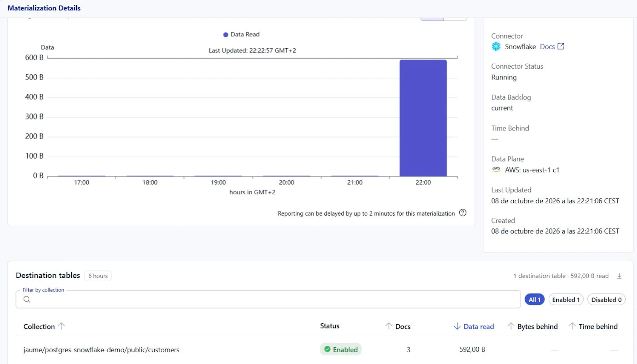Click the Data Backlog current value
This screenshot has width=637, height=364.
tap(502, 108)
